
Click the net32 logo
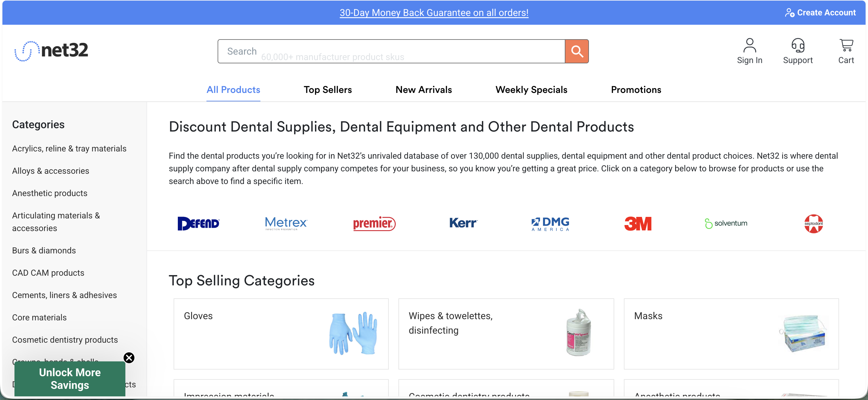coord(51,51)
